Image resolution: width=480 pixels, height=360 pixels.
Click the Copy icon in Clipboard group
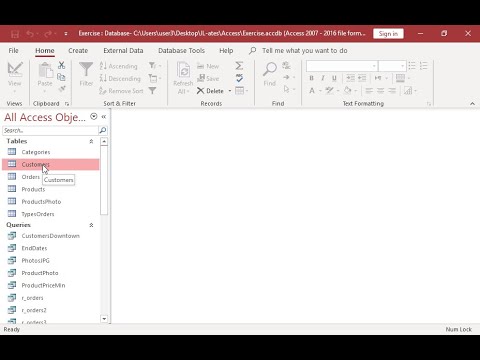[x=61, y=77]
